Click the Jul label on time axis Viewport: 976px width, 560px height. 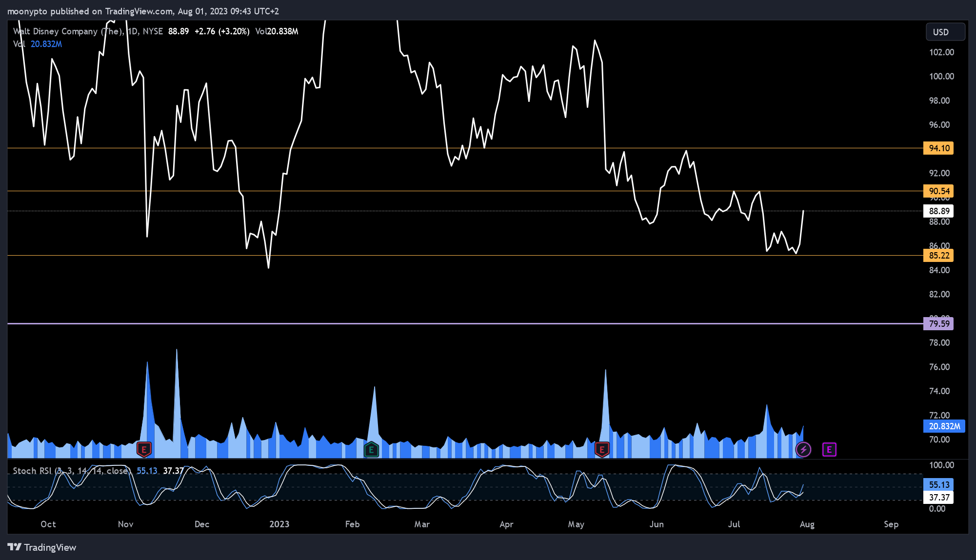pyautogui.click(x=734, y=524)
